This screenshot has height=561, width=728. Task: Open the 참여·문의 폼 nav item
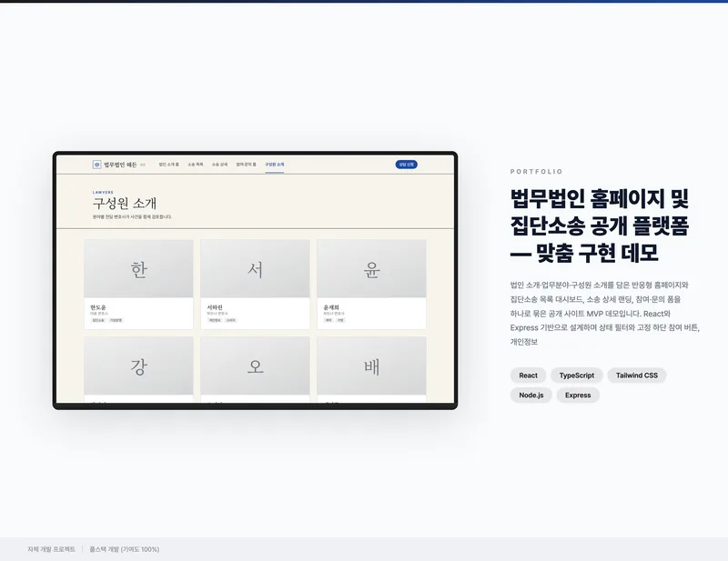pos(246,165)
